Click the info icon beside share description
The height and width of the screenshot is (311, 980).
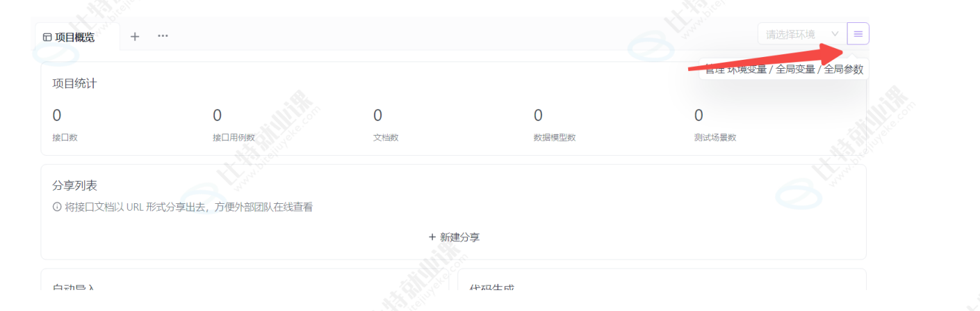coord(57,207)
